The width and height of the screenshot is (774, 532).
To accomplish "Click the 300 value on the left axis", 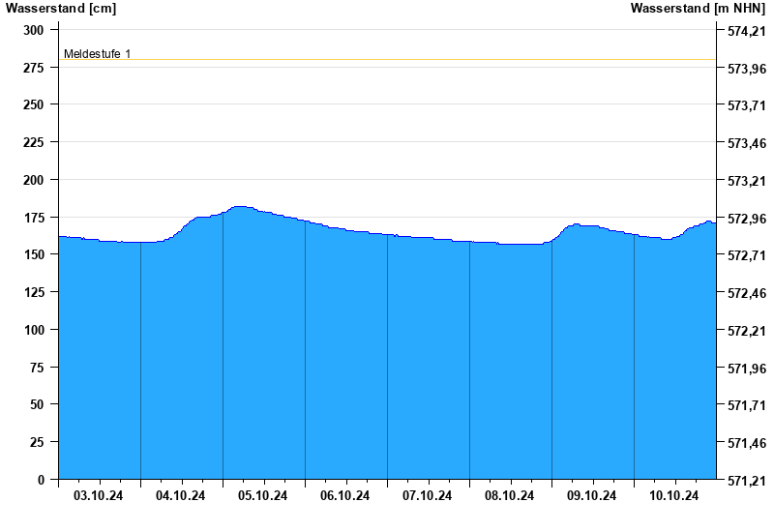I will coord(34,30).
